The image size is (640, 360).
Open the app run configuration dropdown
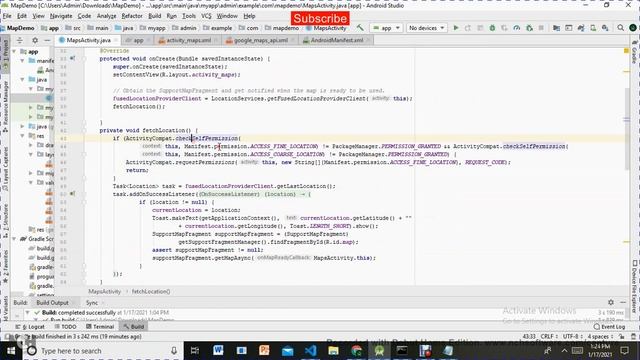click(x=386, y=28)
